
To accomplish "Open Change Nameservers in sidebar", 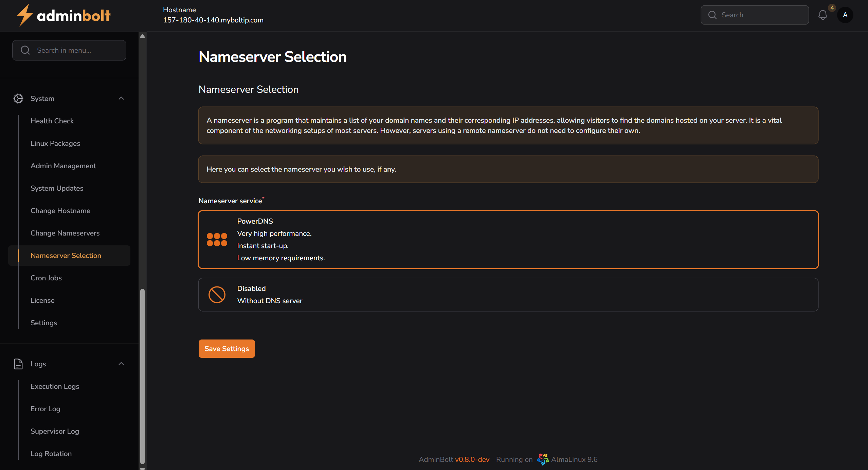I will (65, 233).
